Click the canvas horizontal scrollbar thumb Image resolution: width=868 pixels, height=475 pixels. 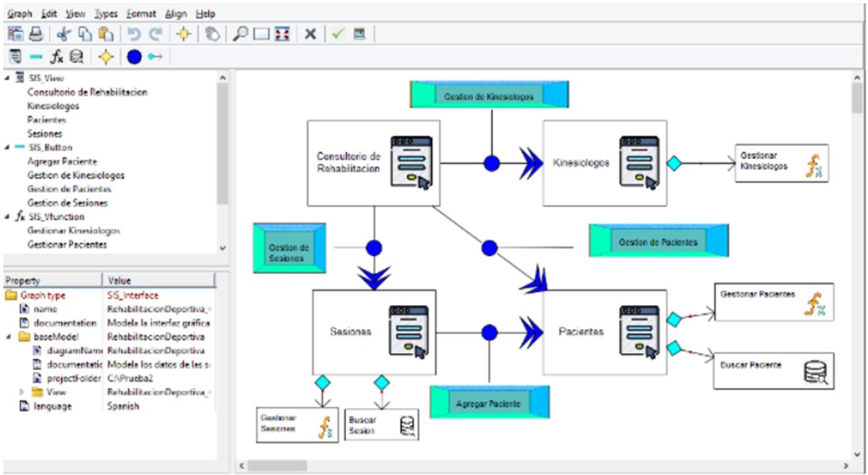pyautogui.click(x=276, y=466)
